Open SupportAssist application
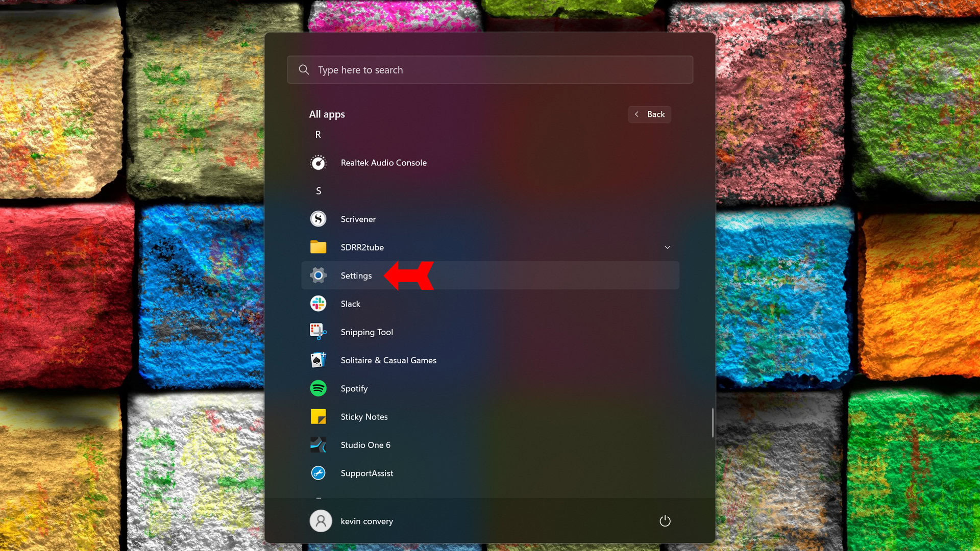 tap(367, 473)
